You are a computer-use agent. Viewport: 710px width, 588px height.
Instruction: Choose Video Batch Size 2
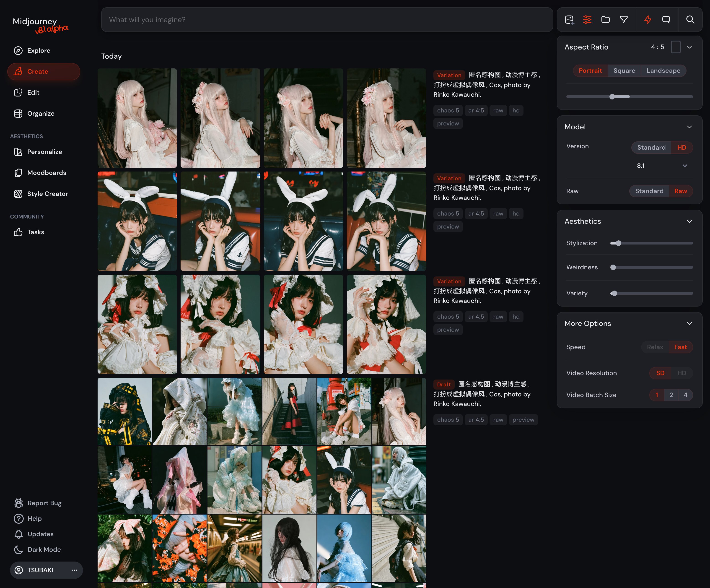(x=671, y=395)
